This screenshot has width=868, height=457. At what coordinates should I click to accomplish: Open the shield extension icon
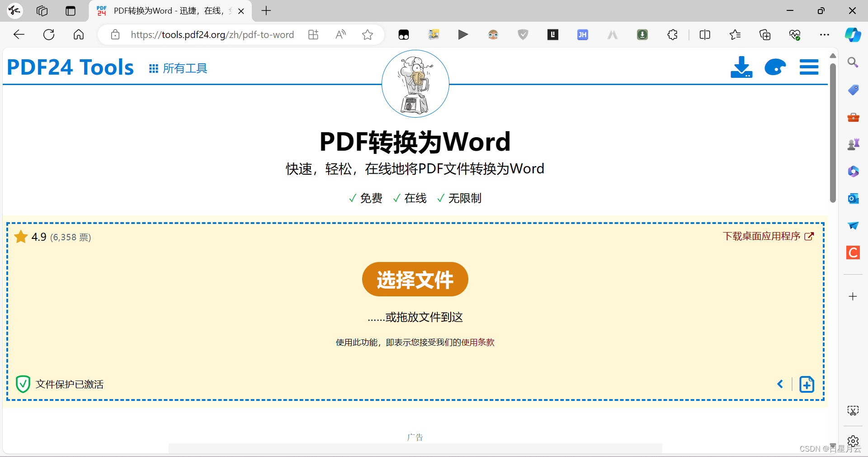(523, 35)
